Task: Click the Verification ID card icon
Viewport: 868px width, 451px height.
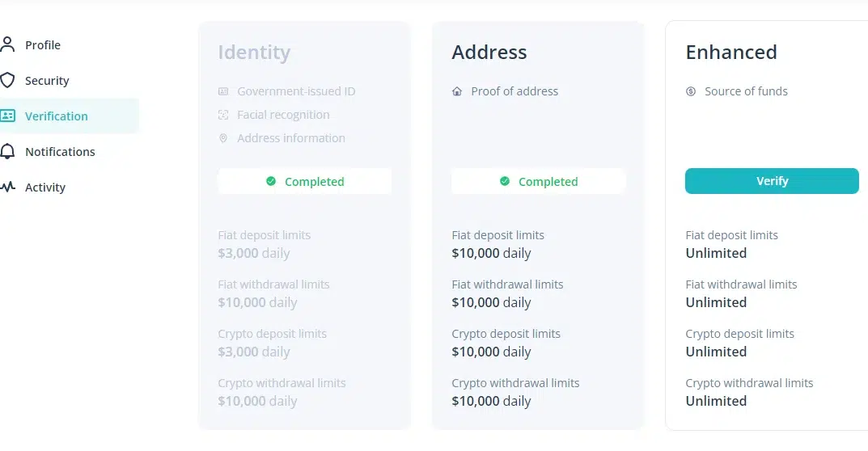Action: click(x=7, y=116)
